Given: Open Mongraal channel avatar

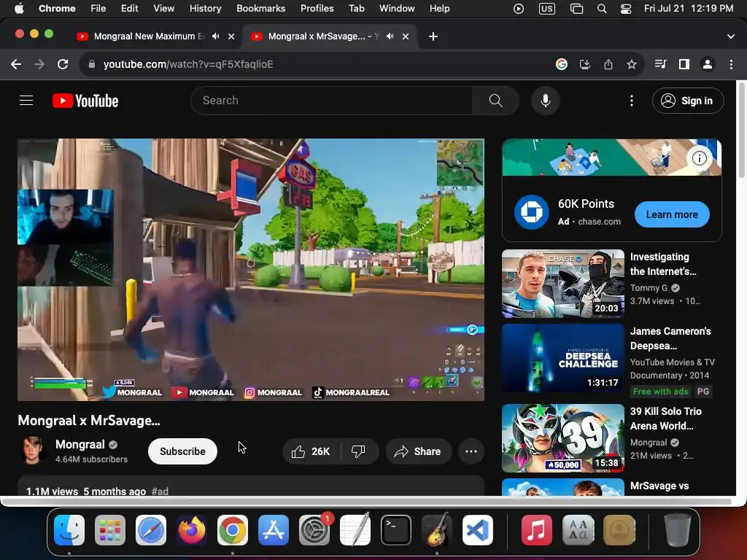Looking at the screenshot, I should (x=32, y=451).
